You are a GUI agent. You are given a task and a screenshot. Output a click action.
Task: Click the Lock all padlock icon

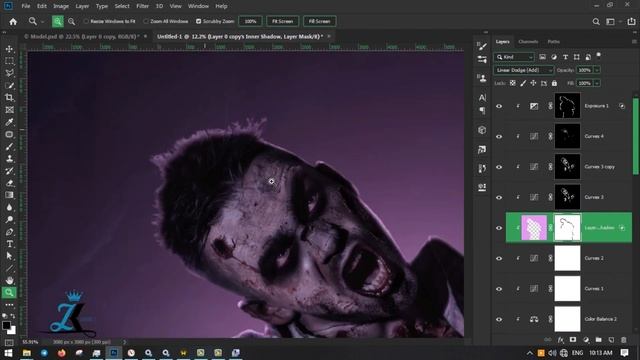[x=554, y=83]
